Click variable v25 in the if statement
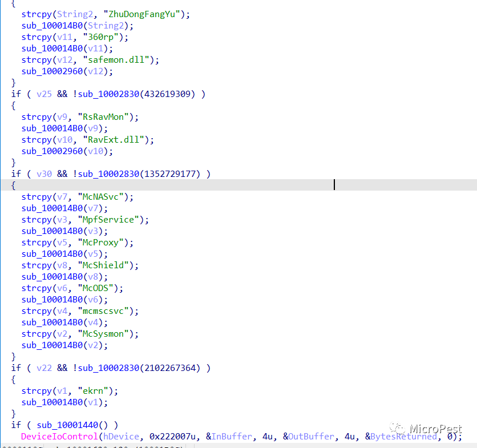Viewport: 477px width, 448px height. click(x=44, y=94)
